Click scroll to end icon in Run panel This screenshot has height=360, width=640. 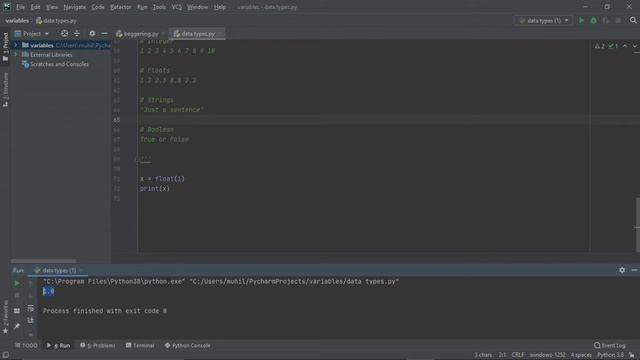[x=31, y=320]
